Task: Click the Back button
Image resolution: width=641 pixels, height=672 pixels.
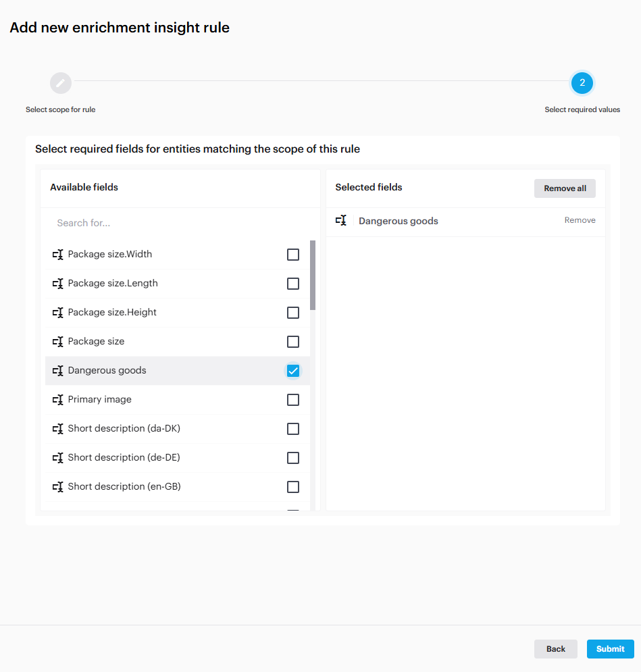Action: [x=555, y=649]
